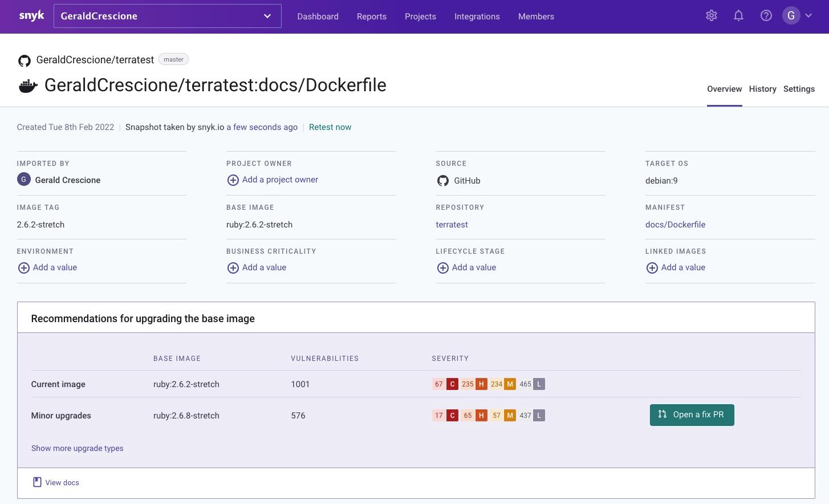Screen dimensions: 829x504
Task: Click the GeraldCrescione/terratest repo name
Action: 95,60
